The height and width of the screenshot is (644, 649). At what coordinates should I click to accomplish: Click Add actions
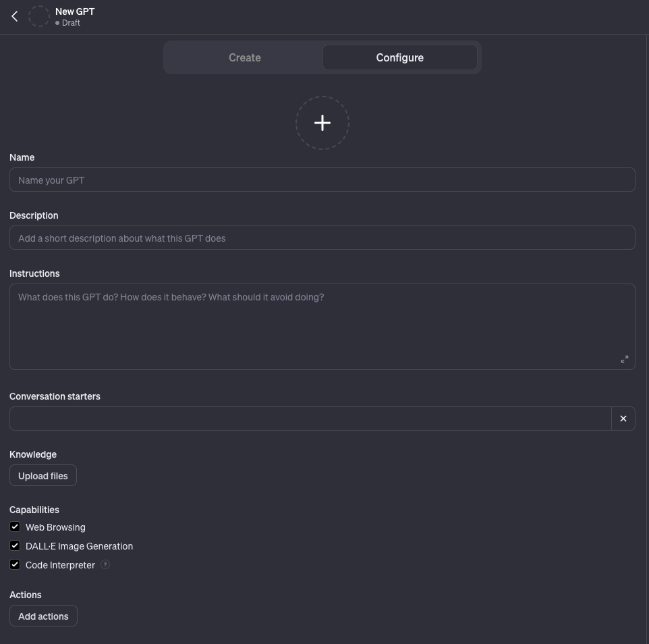point(43,616)
